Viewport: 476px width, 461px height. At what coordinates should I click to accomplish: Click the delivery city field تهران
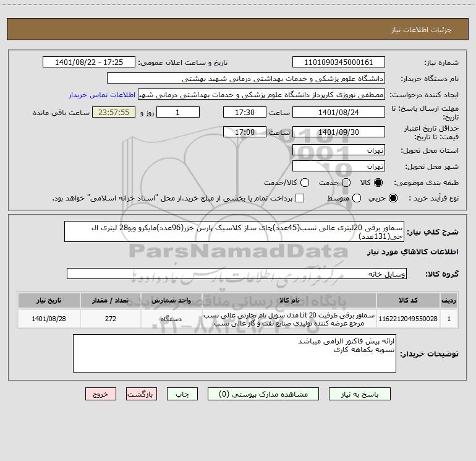[x=339, y=166]
